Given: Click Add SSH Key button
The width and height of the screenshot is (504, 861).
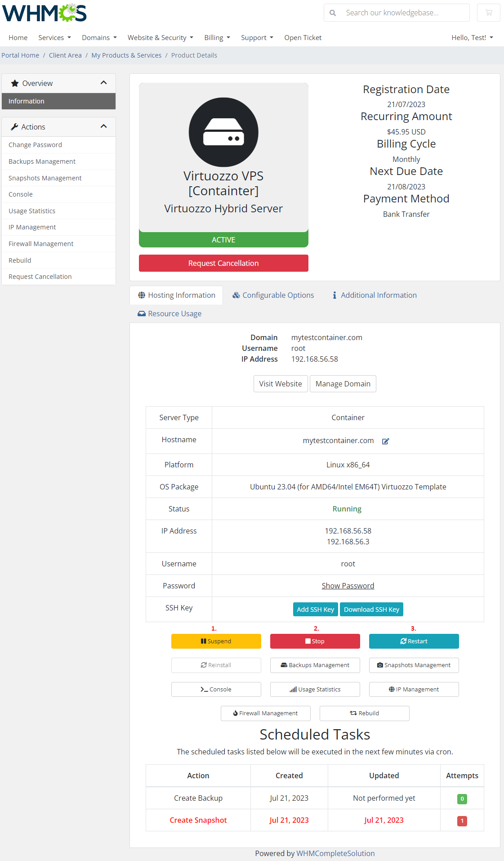Looking at the screenshot, I should 316,610.
